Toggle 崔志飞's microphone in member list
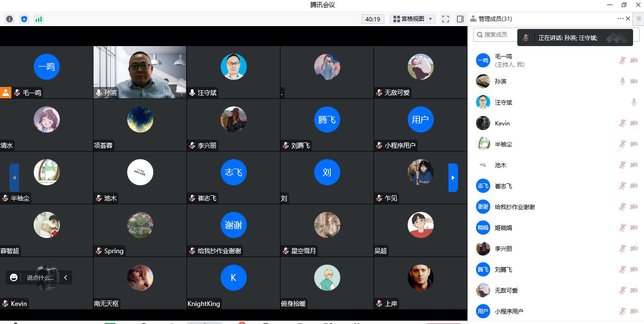 (x=622, y=186)
